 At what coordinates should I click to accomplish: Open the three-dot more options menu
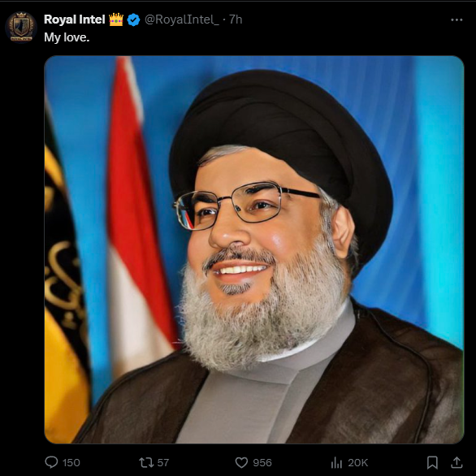pyautogui.click(x=457, y=20)
